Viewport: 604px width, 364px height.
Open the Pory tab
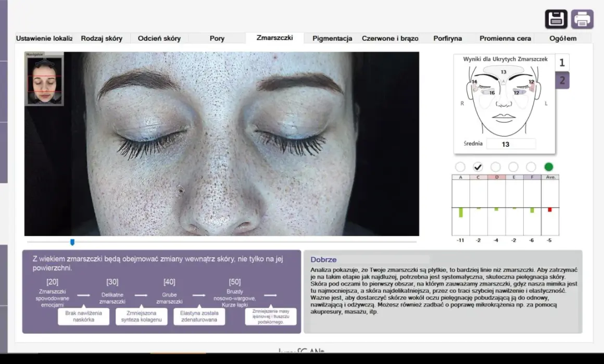click(217, 38)
